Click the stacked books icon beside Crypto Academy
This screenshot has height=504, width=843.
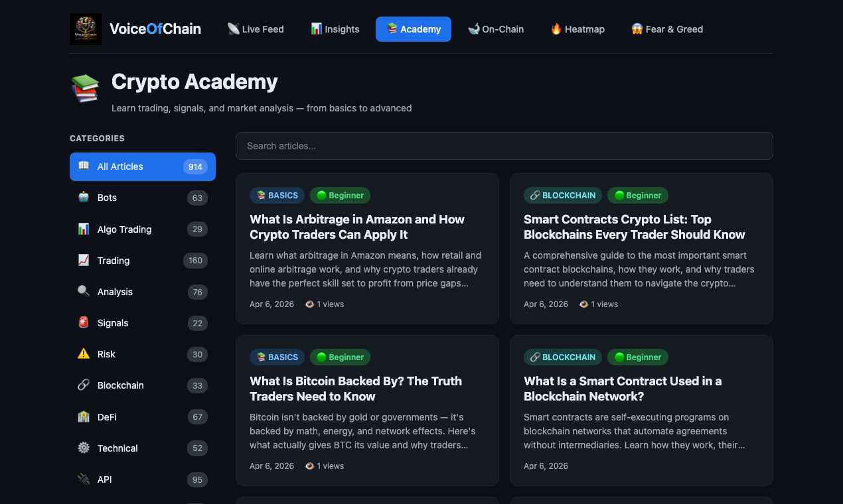85,88
